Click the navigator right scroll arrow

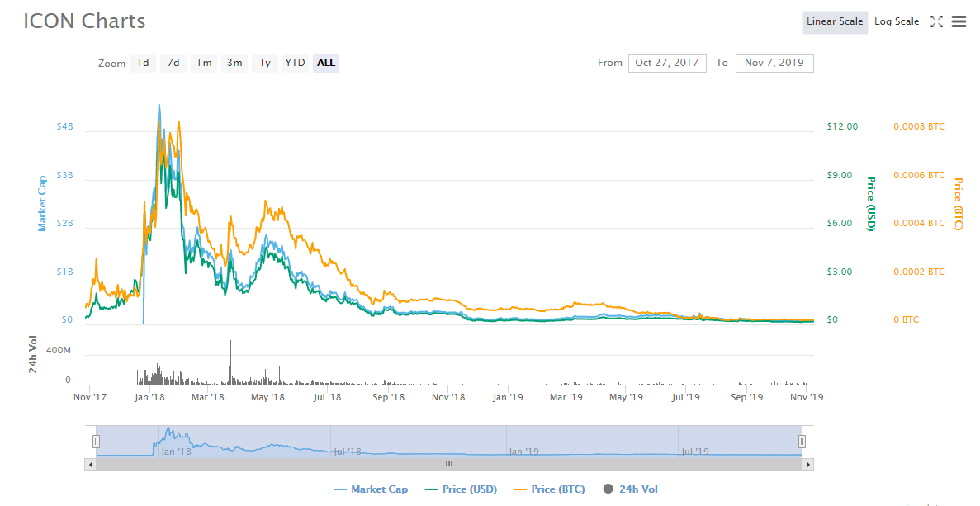coord(808,465)
